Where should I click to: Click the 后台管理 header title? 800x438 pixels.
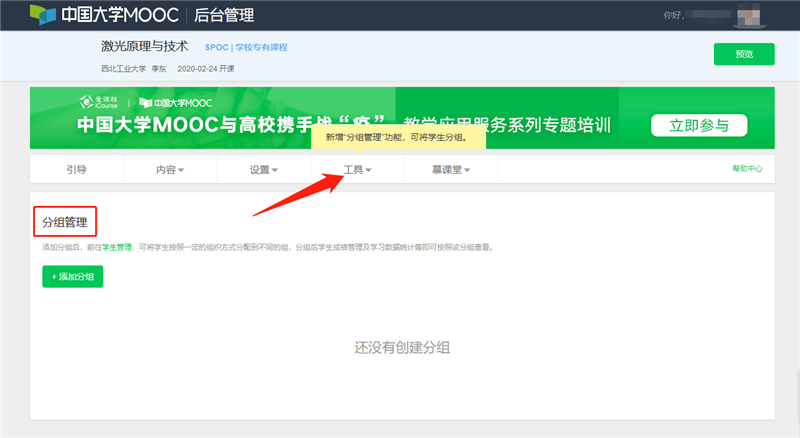tap(226, 15)
